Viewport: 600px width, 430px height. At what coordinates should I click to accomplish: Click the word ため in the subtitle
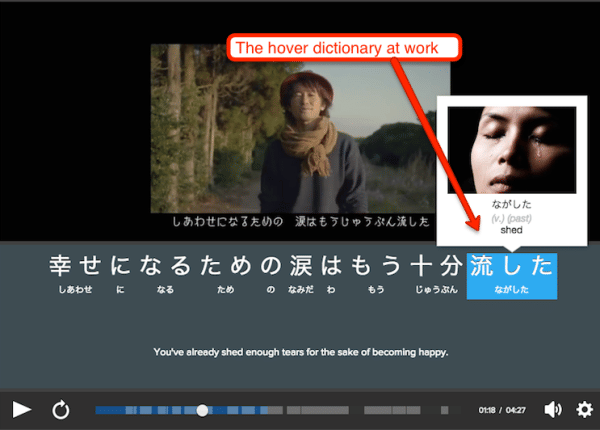[225, 265]
